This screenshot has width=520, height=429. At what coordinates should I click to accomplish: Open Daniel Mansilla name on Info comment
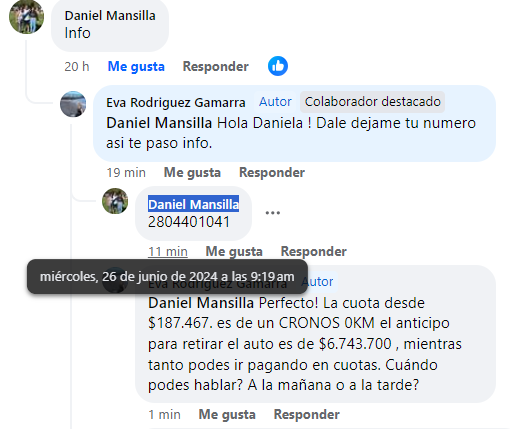pos(110,15)
